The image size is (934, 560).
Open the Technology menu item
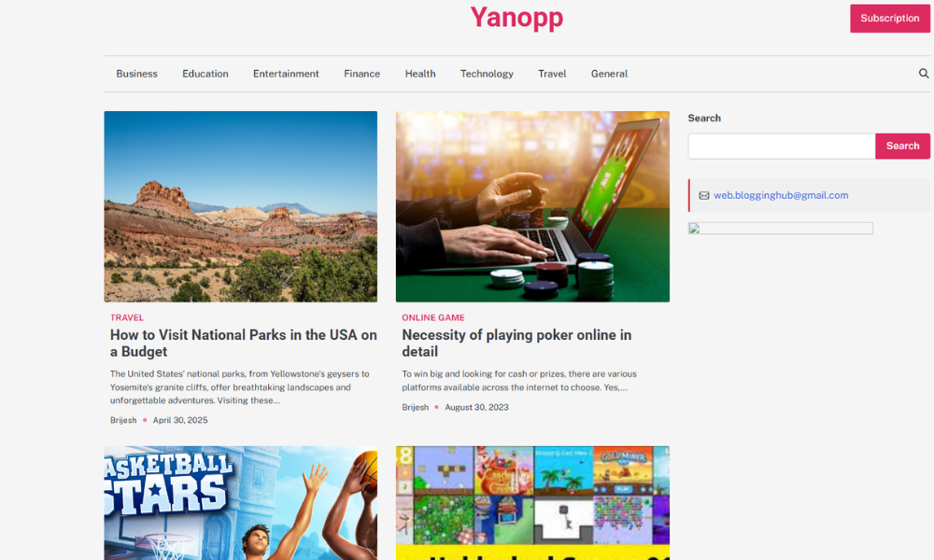(487, 74)
